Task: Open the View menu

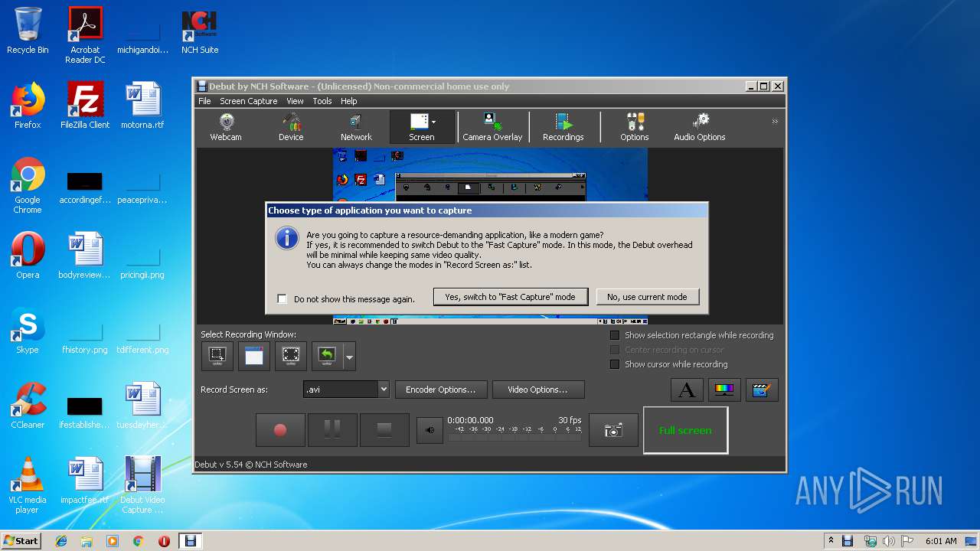Action: tap(295, 101)
